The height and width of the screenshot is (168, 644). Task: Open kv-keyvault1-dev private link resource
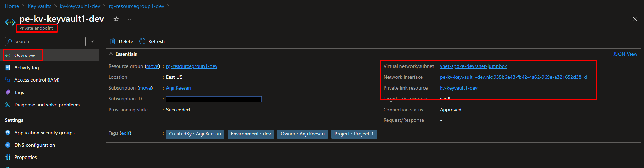pyautogui.click(x=458, y=88)
